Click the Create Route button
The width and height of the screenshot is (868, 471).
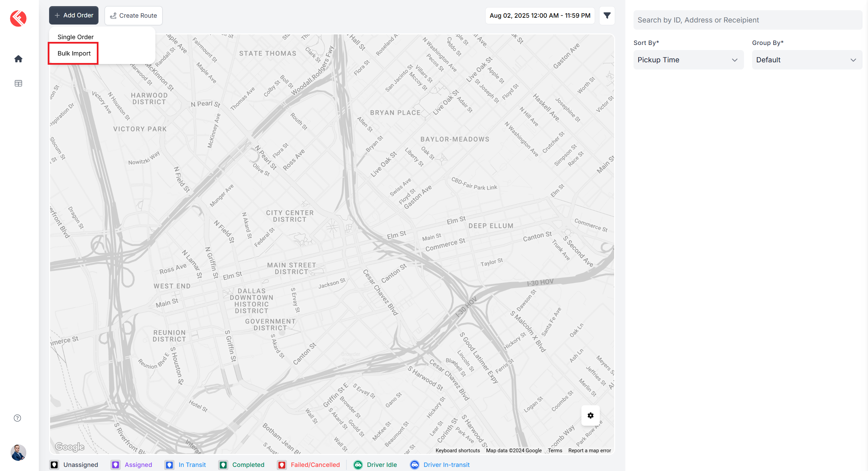[134, 16]
